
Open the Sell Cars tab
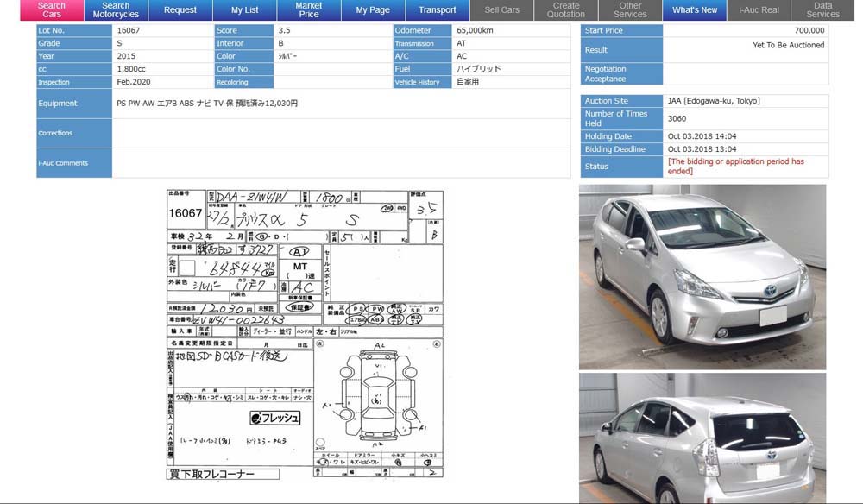[x=502, y=9]
